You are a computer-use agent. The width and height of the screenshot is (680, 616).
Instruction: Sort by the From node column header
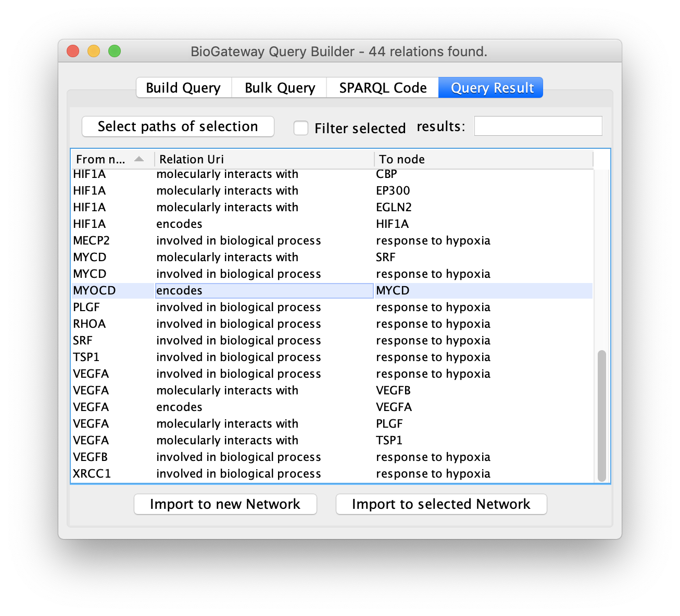[x=112, y=159]
